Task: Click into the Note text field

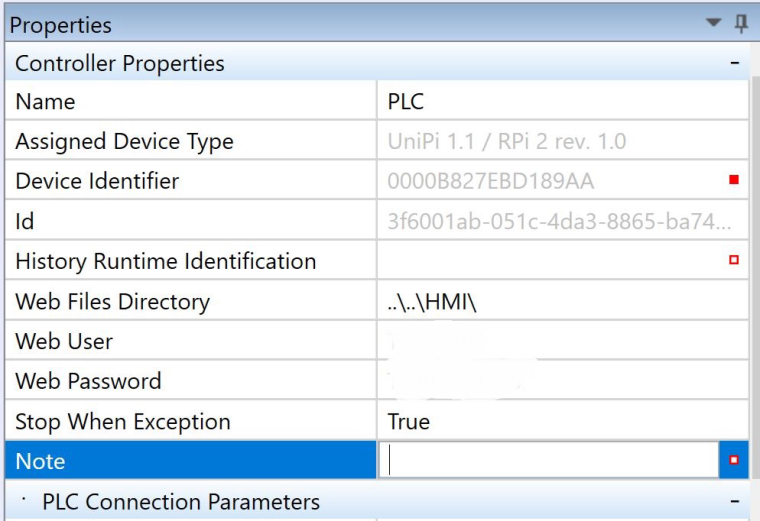Action: coord(550,461)
